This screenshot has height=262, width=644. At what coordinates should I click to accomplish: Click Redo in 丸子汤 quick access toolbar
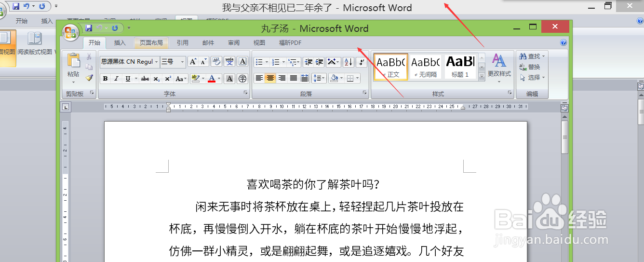115,28
